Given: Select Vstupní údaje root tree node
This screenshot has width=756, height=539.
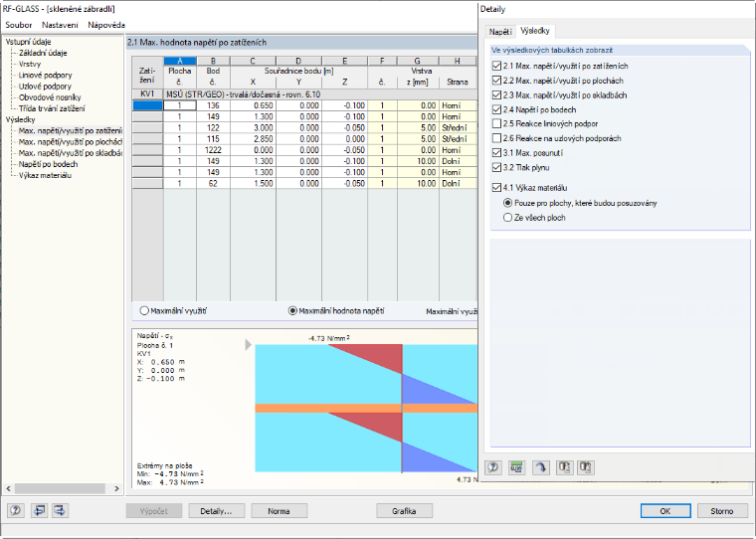Looking at the screenshot, I should point(28,42).
